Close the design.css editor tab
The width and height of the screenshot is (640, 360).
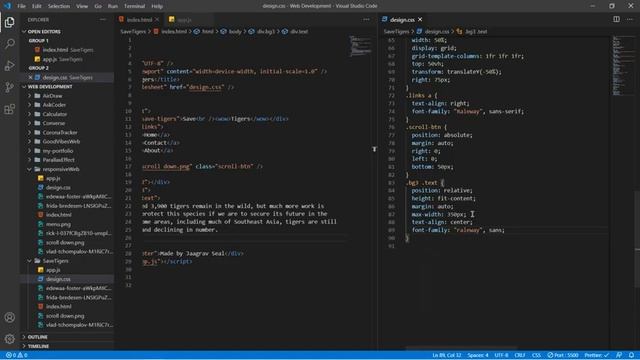click(x=420, y=20)
